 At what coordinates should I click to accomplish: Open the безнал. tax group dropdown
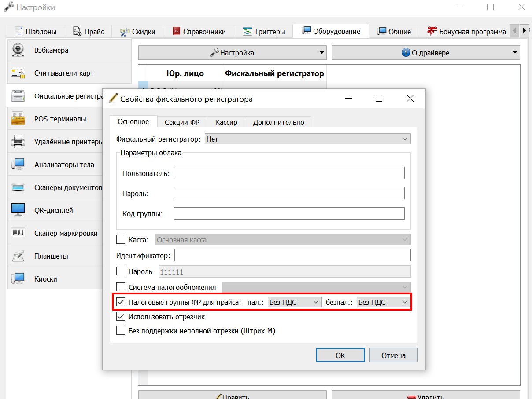point(383,302)
